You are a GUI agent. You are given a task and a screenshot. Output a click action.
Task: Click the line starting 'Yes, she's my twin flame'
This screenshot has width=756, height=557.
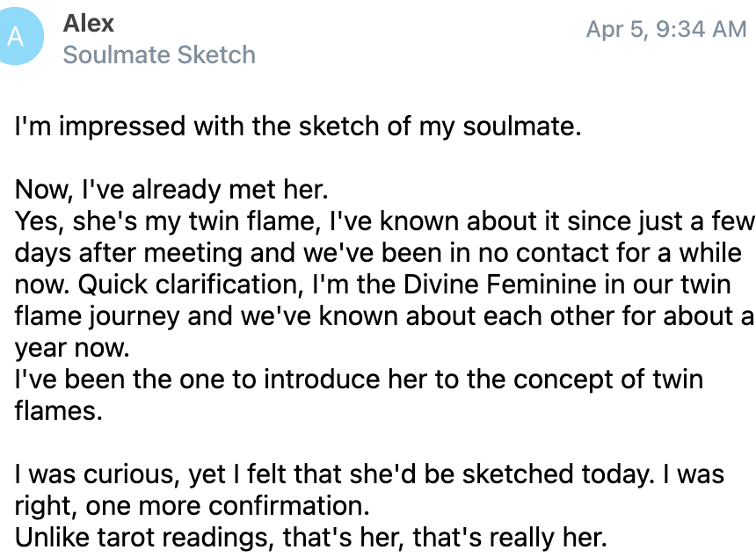pyautogui.click(x=384, y=221)
